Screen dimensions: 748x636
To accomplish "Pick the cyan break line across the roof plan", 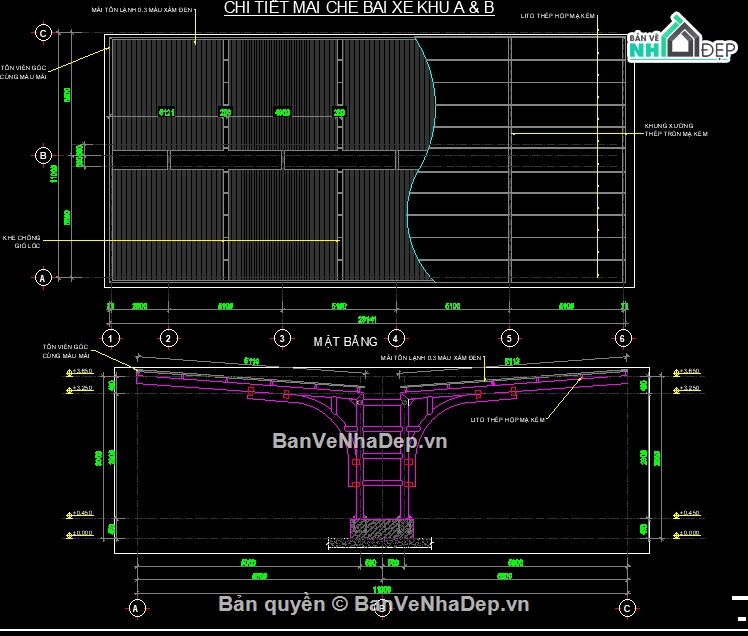I will click(x=421, y=160).
